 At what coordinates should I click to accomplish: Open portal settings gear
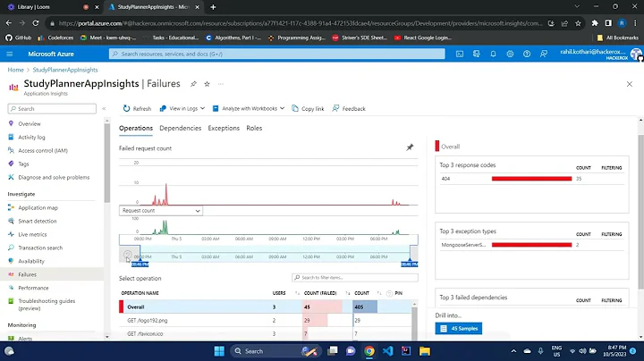tap(510, 54)
